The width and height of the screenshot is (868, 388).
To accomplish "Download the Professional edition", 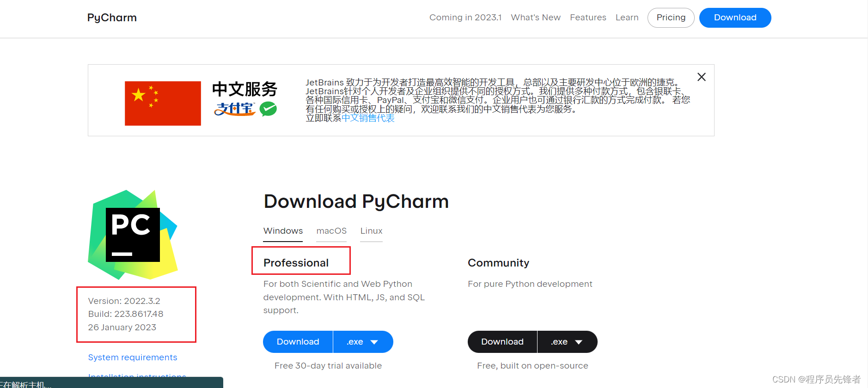I will [x=298, y=342].
